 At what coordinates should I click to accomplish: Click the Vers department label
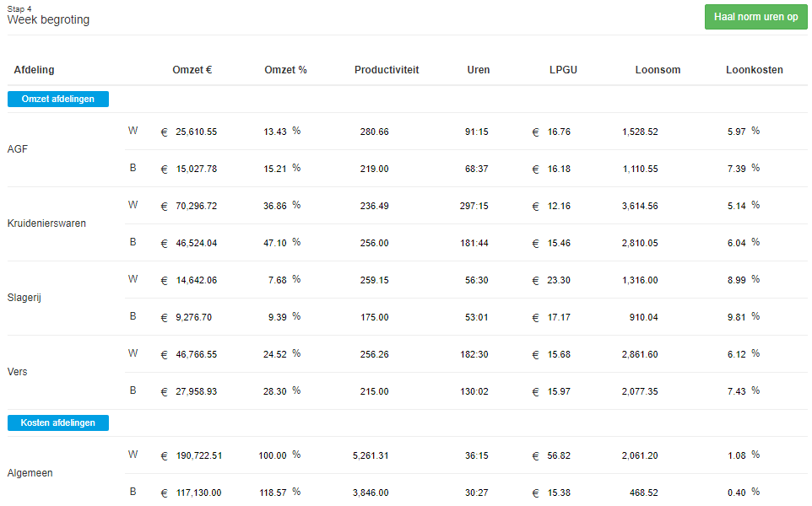pos(17,372)
